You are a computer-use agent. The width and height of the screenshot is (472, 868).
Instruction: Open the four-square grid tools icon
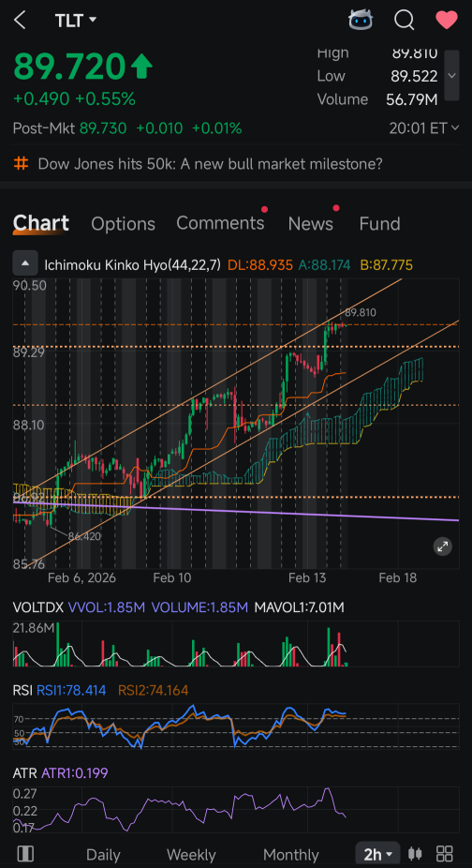point(446,853)
